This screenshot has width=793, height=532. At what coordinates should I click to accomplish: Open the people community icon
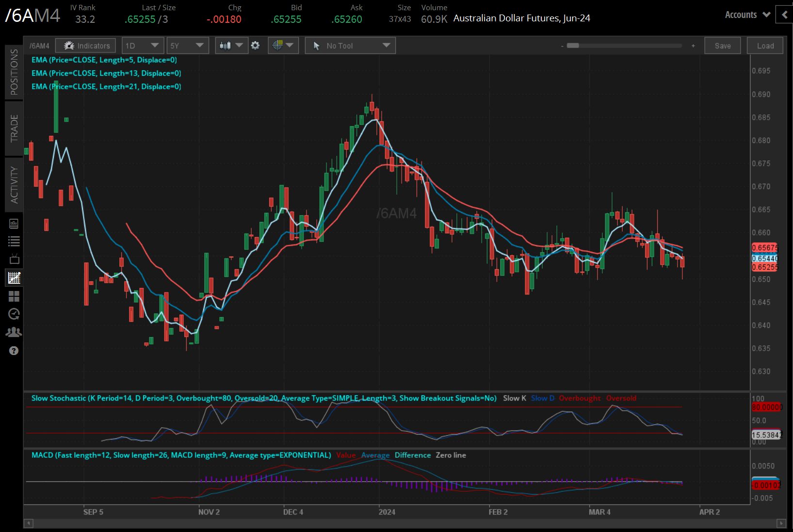[x=14, y=332]
